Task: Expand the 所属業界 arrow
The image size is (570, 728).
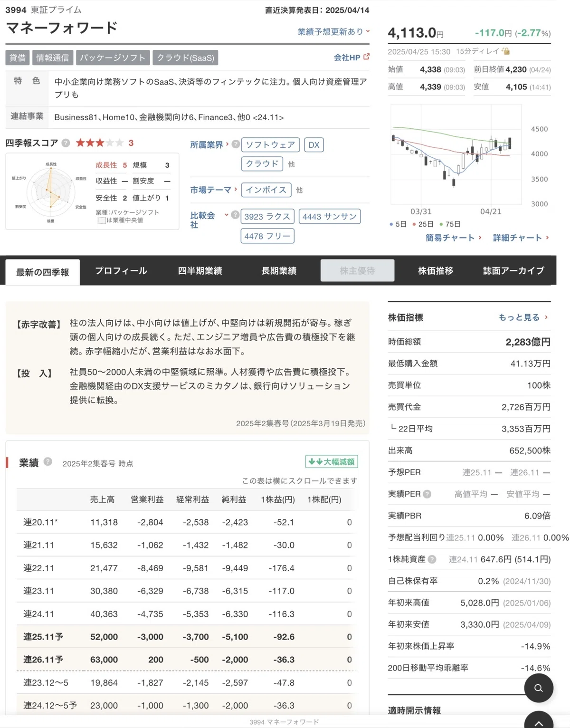Action: point(227,144)
